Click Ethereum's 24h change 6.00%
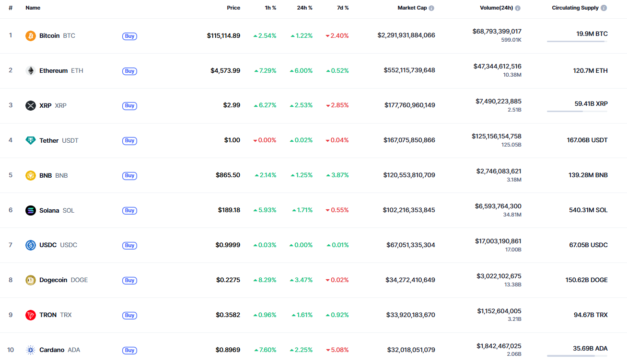Image resolution: width=627 pixels, height=364 pixels. [301, 71]
